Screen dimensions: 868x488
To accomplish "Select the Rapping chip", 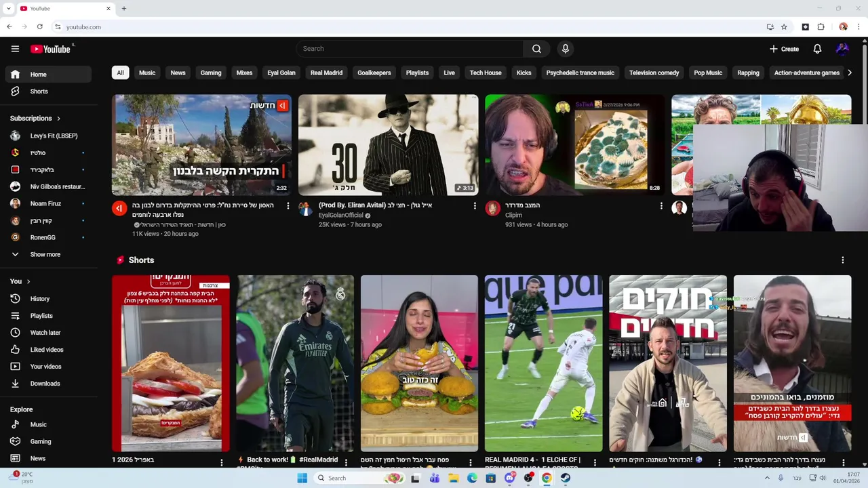I will tap(748, 73).
